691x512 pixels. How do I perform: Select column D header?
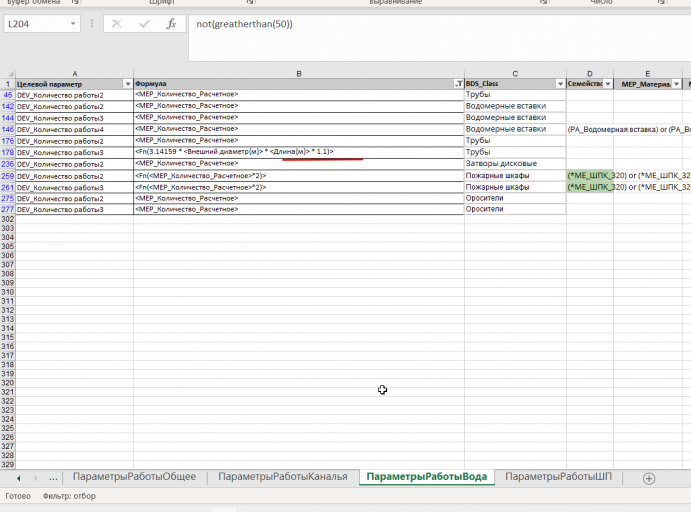590,74
